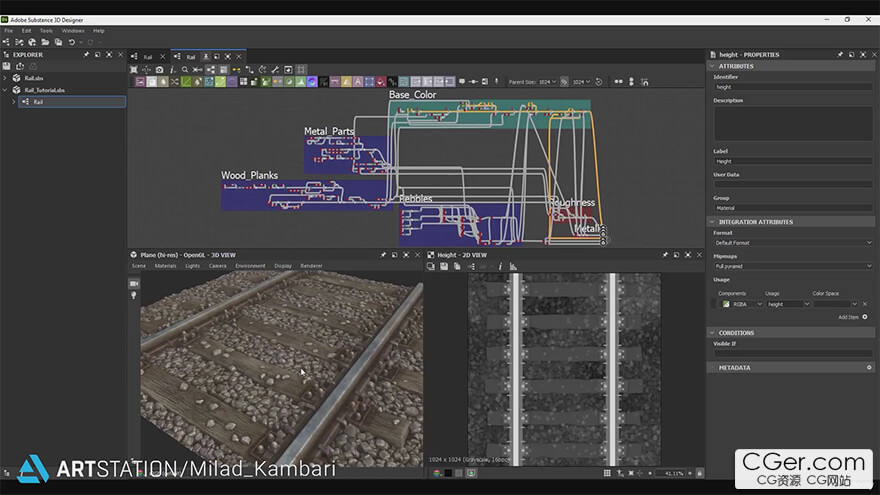Open the Renderer menu in 3D view

pos(311,266)
